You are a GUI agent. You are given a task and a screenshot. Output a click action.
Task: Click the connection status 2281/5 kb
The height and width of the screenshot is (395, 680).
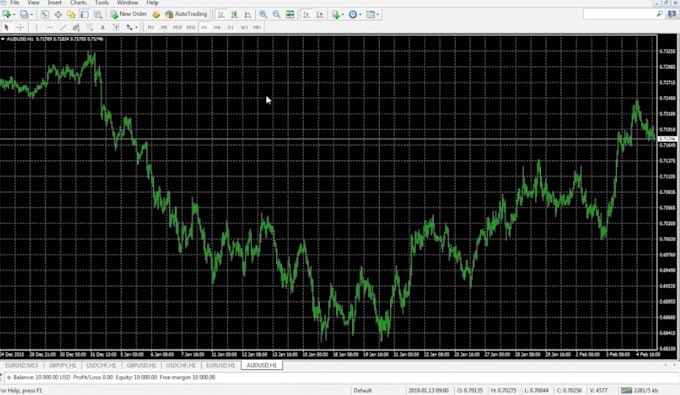(640, 390)
